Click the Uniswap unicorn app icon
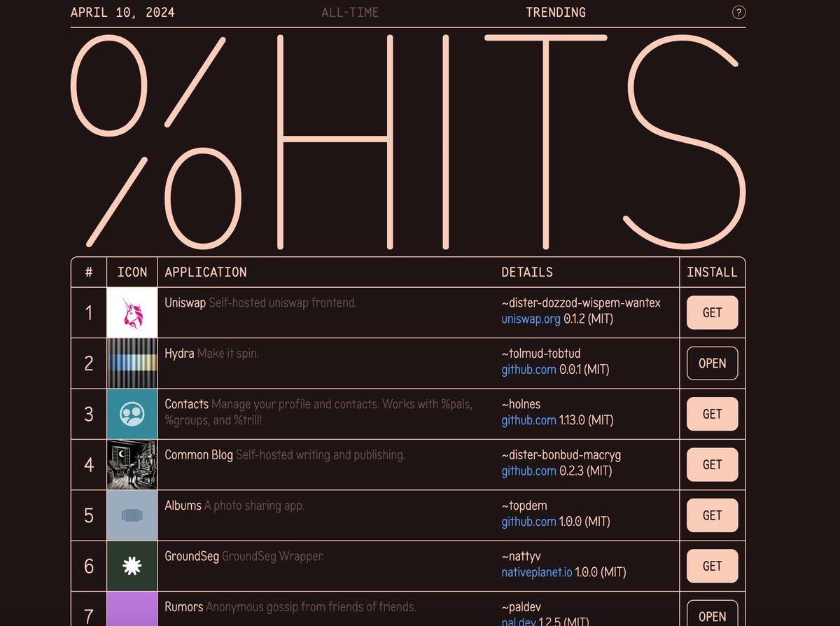This screenshot has height=626, width=840. tap(132, 312)
